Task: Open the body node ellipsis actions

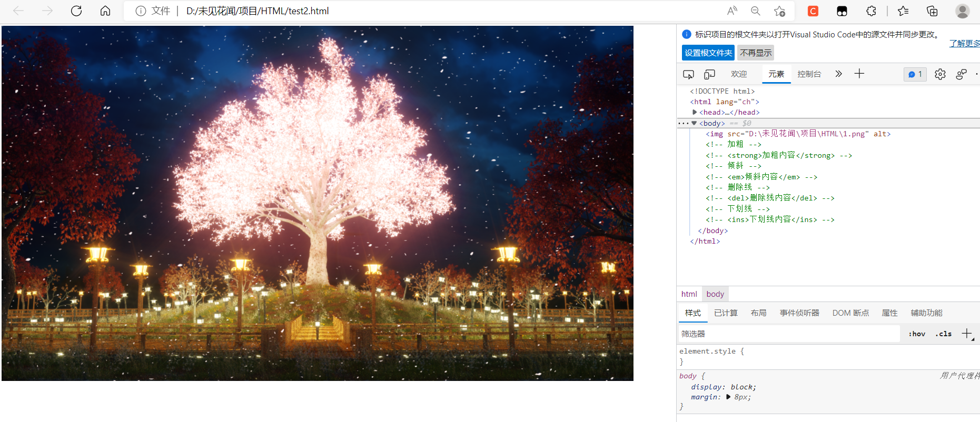Action: pyautogui.click(x=683, y=123)
